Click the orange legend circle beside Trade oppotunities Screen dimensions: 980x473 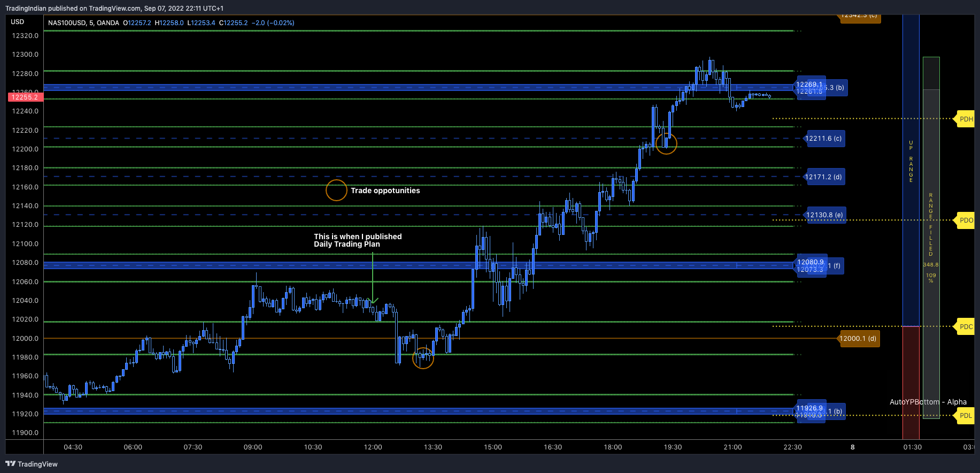336,190
